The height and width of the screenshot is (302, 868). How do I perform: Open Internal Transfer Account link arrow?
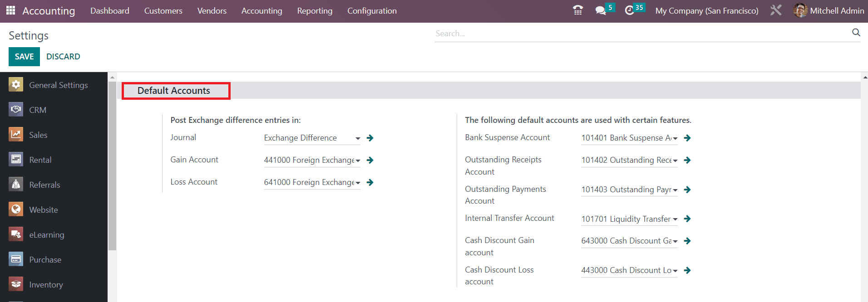click(x=687, y=219)
